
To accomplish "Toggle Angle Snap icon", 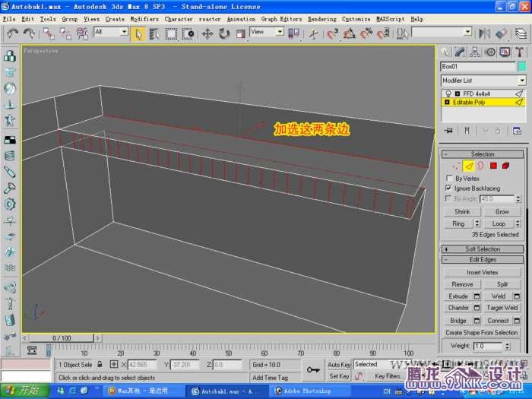I will pyautogui.click(x=349, y=33).
